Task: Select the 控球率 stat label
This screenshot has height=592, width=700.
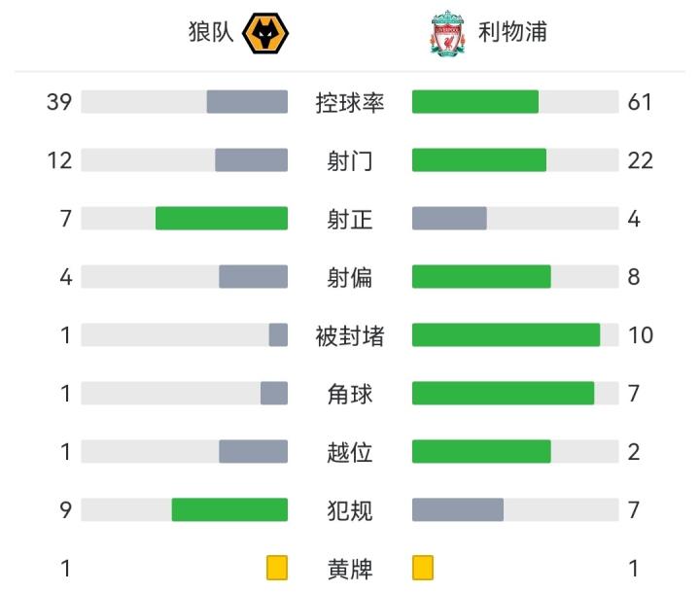Action: (350, 102)
